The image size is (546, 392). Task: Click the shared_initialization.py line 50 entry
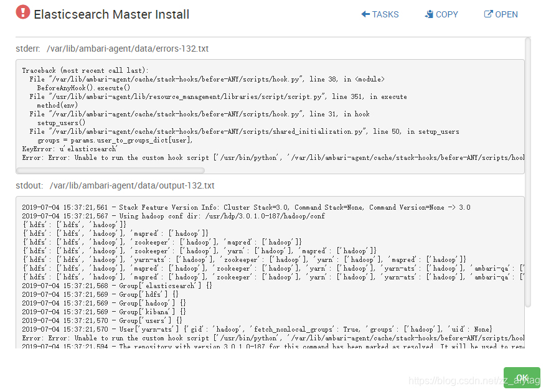pos(244,131)
